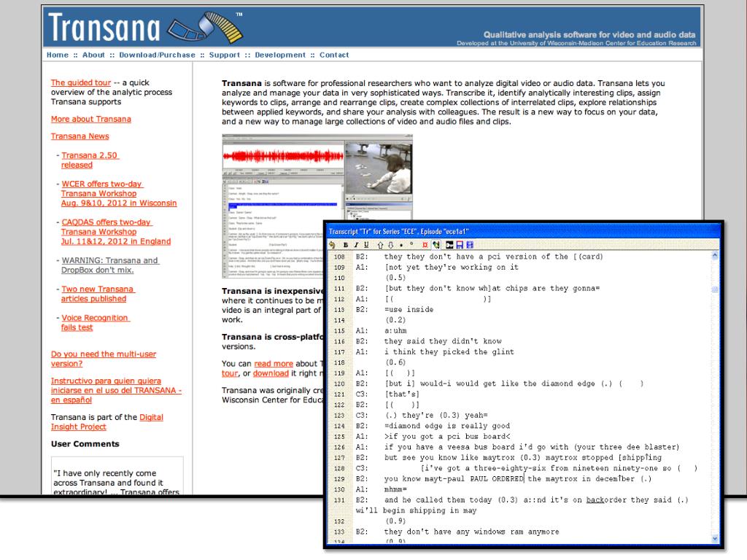The image size is (747, 560).
Task: Click the transcript scrollbar down arrow
Action: [x=715, y=539]
